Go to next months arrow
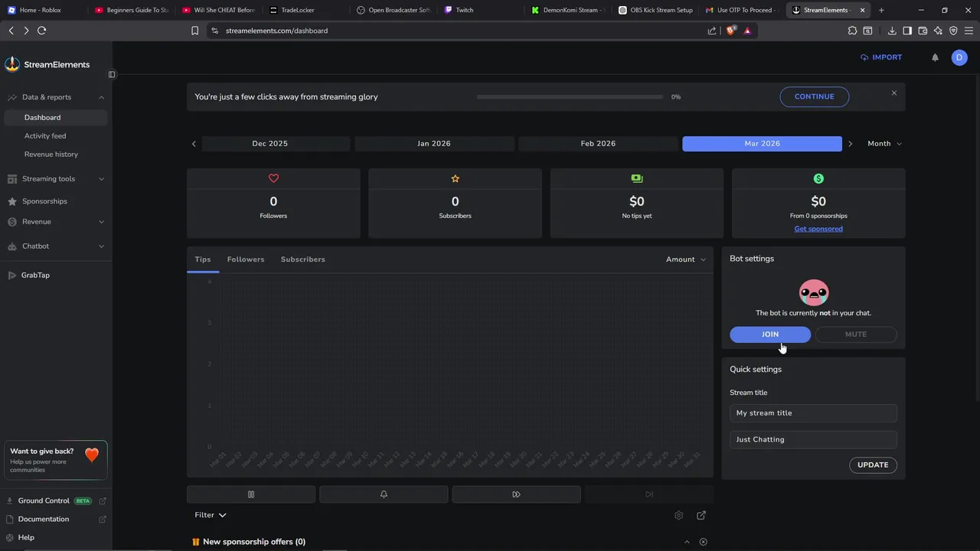The width and height of the screenshot is (980, 551). (850, 144)
